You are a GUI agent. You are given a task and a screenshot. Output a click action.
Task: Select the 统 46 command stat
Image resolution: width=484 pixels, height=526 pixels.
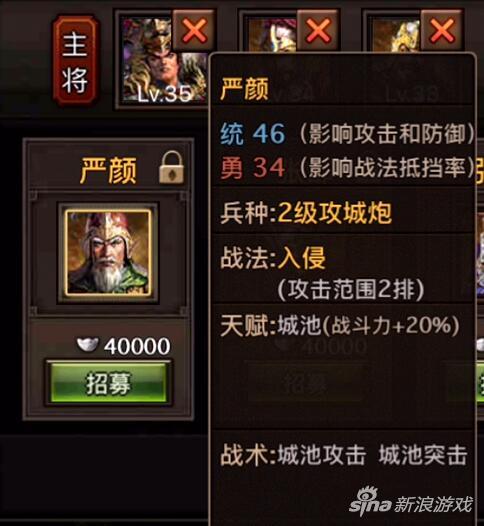tap(253, 134)
